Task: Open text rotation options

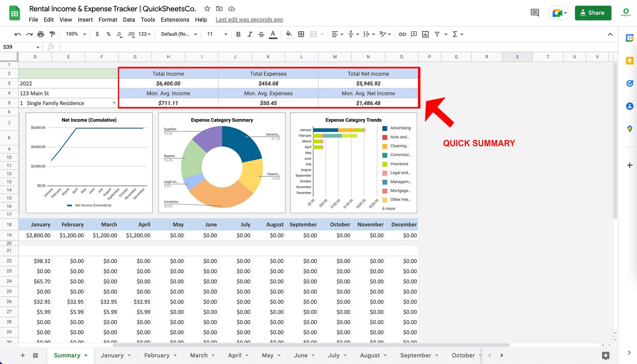Action: point(385,34)
